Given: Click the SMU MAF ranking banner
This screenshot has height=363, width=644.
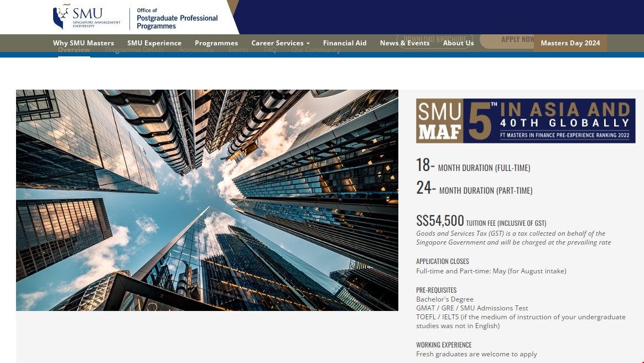Looking at the screenshot, I should pos(526,121).
